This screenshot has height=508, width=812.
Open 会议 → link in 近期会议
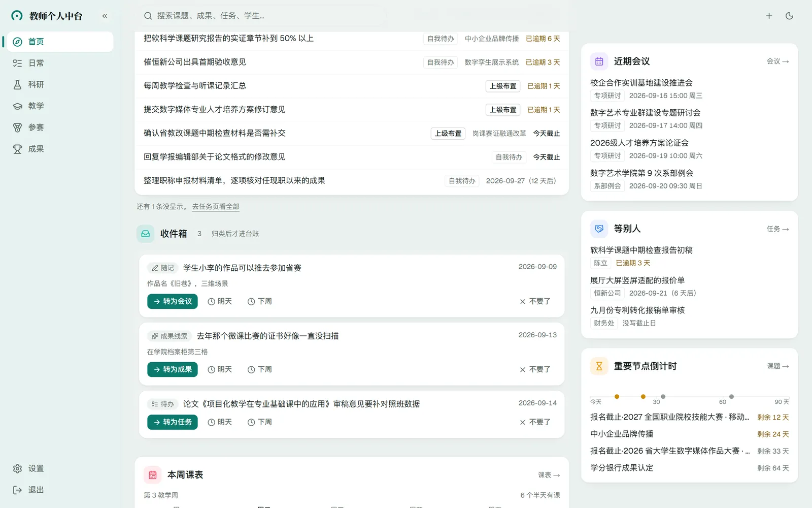tap(777, 61)
